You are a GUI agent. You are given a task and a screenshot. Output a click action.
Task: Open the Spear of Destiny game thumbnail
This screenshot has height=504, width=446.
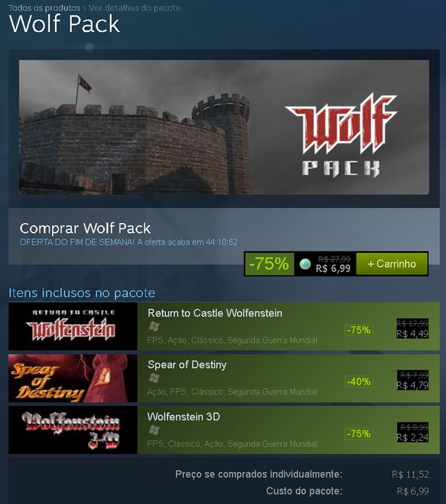(73, 378)
